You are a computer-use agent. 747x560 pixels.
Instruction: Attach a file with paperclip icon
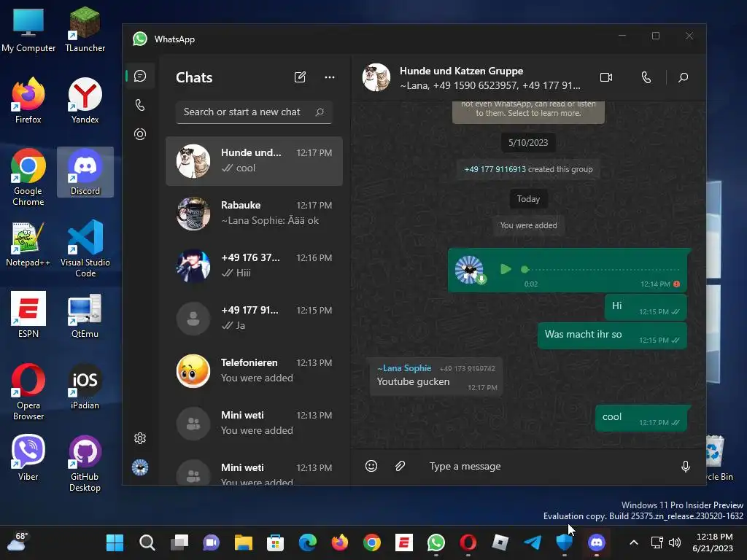point(400,466)
